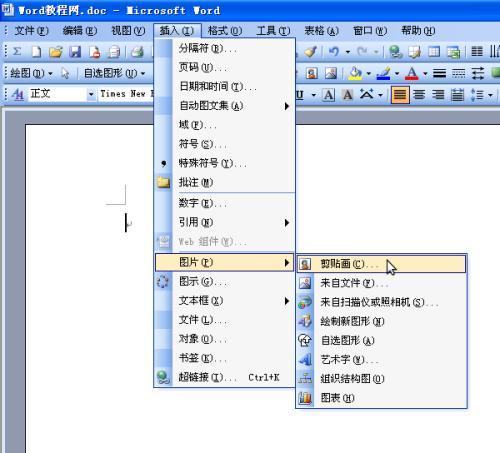Image resolution: width=500 pixels, height=453 pixels.
Task: Click the Times New Roman font name box
Action: (126, 94)
